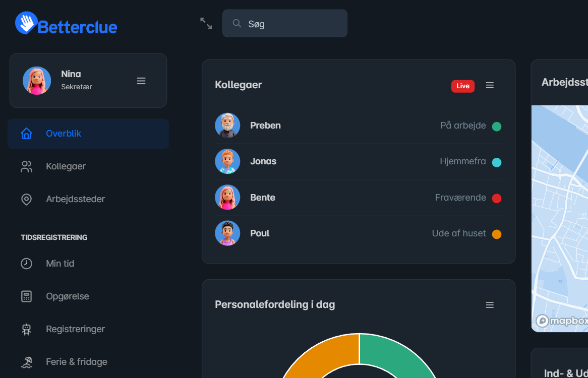Open the Opgørelse menu item

coord(67,296)
